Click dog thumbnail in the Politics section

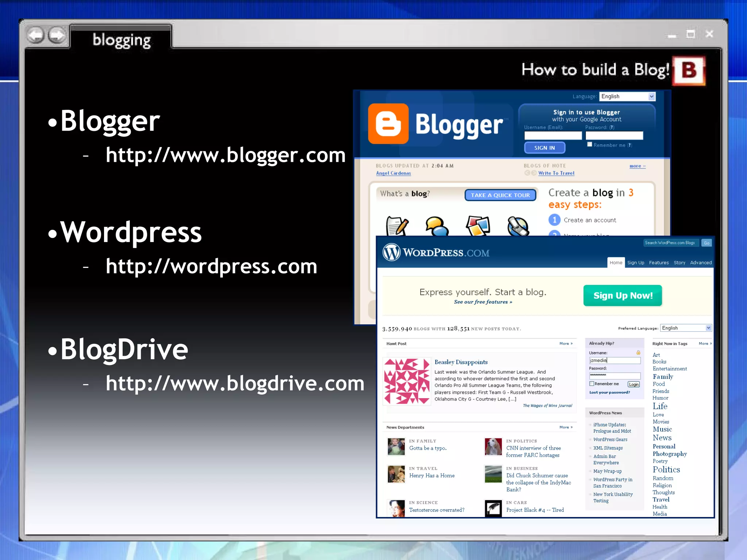[493, 447]
